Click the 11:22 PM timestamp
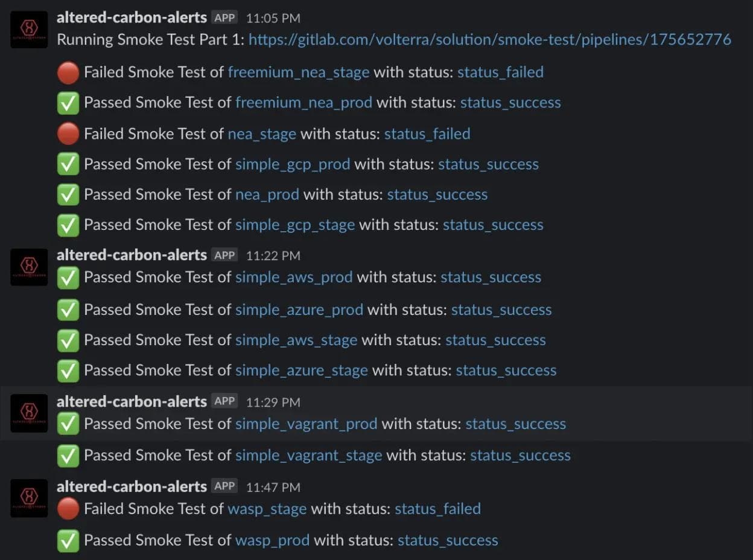This screenshot has height=560, width=753. pyautogui.click(x=273, y=255)
